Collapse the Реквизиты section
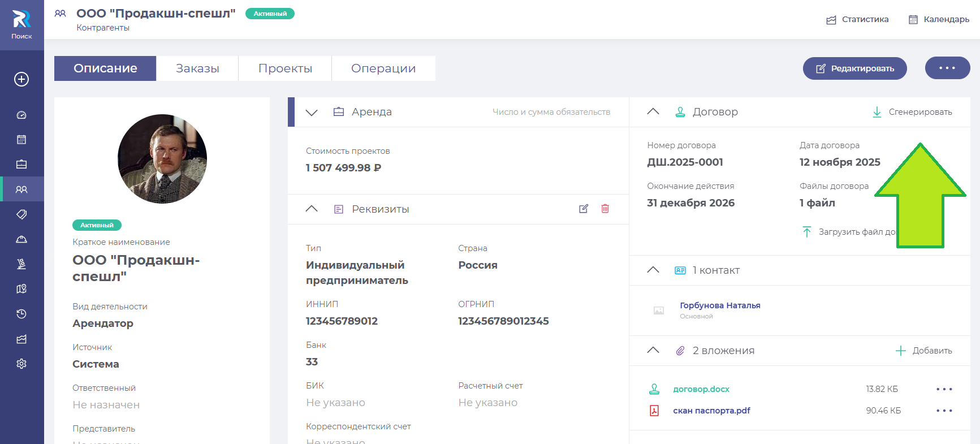Viewport: 980px width, 444px height. coord(312,209)
